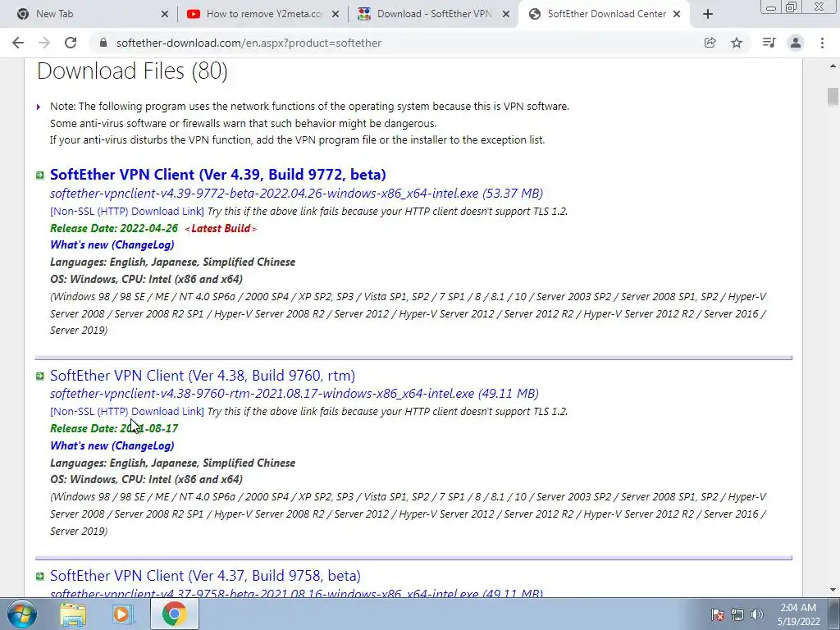840x630 pixels.
Task: Open SoftEther VPN Client Ver 4.37 Build 9758 link
Action: tap(205, 576)
